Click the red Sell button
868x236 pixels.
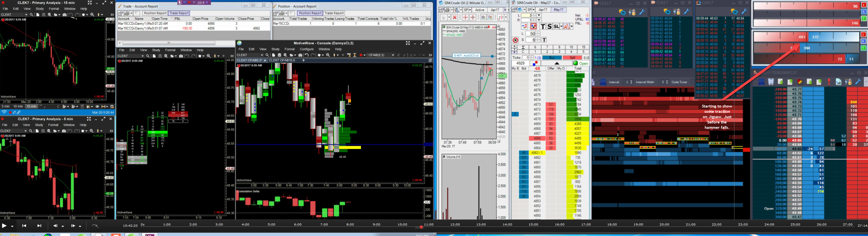(573, 58)
